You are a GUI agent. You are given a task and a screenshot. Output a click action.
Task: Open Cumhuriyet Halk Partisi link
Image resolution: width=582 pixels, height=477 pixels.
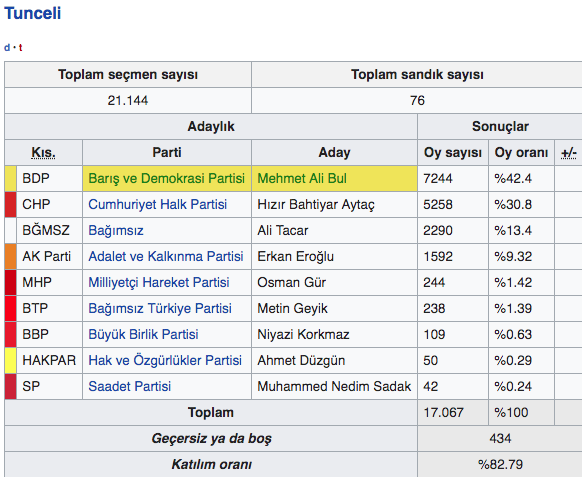pos(158,205)
